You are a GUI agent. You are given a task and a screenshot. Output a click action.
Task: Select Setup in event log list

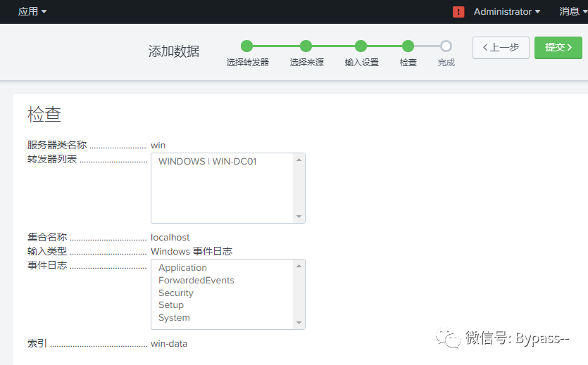(171, 305)
